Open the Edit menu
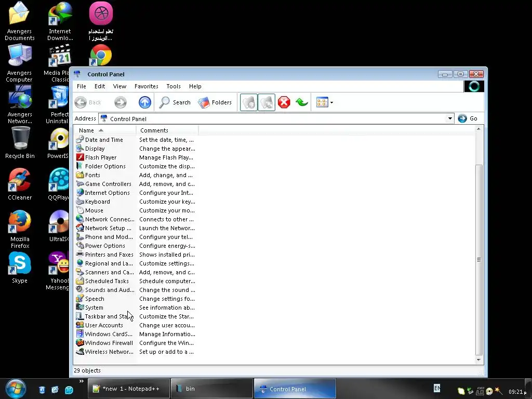Image resolution: width=532 pixels, height=399 pixels. 100,86
